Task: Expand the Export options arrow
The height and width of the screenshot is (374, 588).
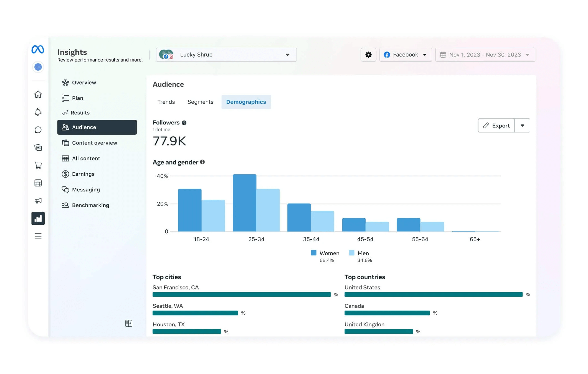Action: [523, 125]
